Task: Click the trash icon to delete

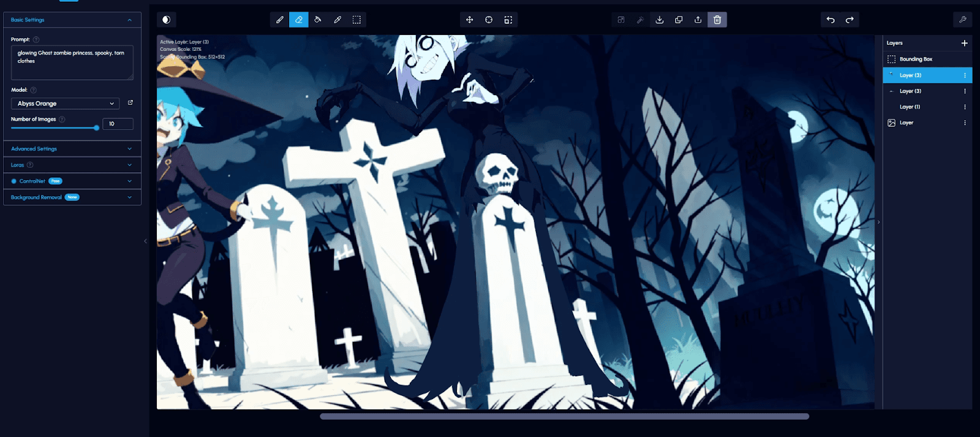Action: 717,20
